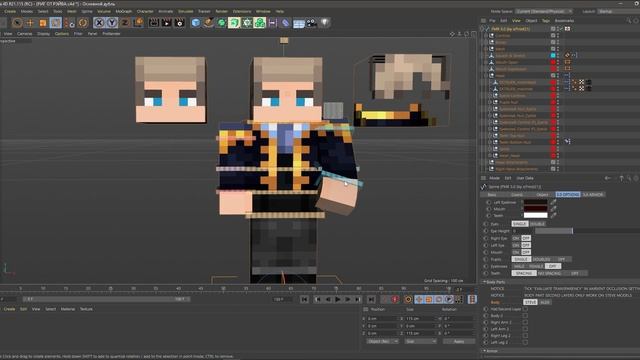Click Render View clapperboard icon
The image size is (640, 360).
click(x=153, y=23)
